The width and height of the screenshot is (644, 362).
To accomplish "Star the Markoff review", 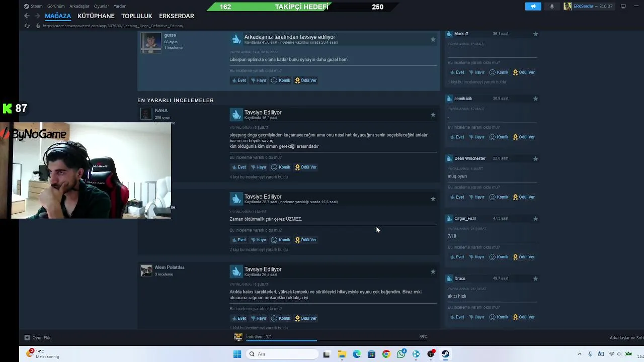I will pos(535,34).
